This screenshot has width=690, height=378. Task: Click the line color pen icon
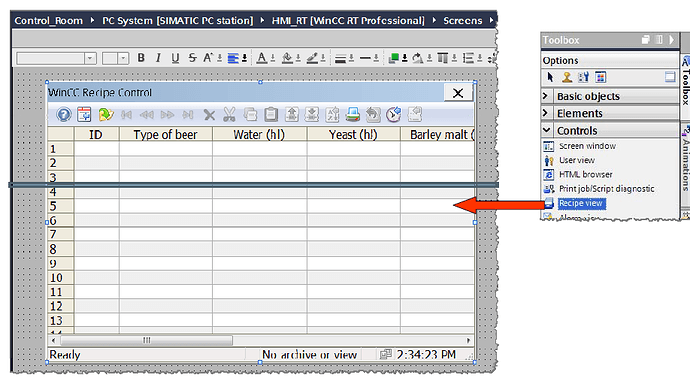[312, 58]
